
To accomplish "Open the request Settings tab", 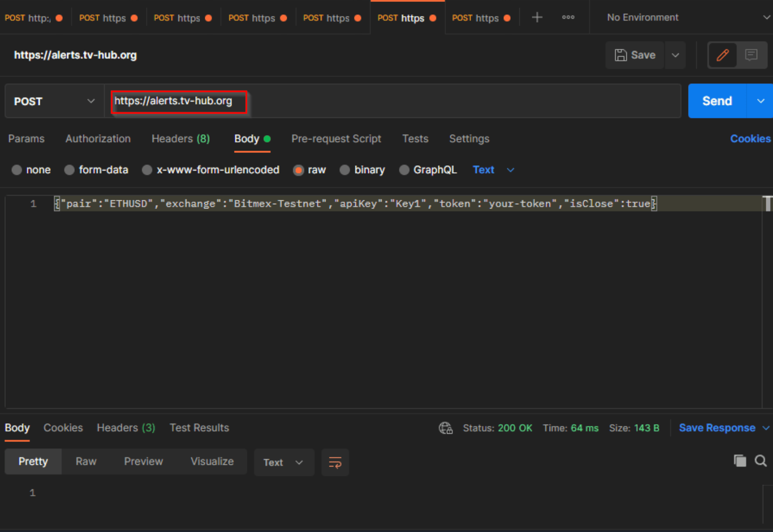I will pyautogui.click(x=469, y=139).
